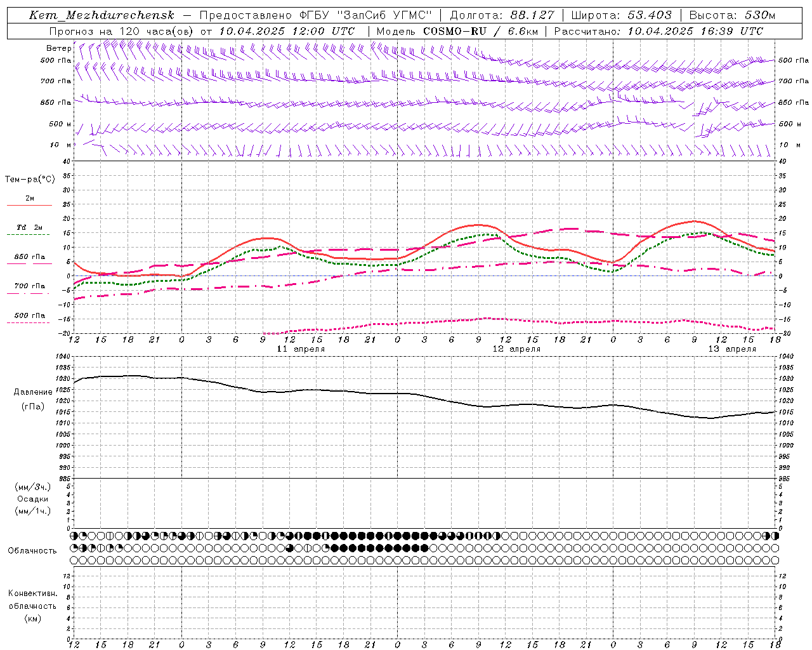Click the Ветер section label
Screen dimensions: 812x650
[58, 48]
